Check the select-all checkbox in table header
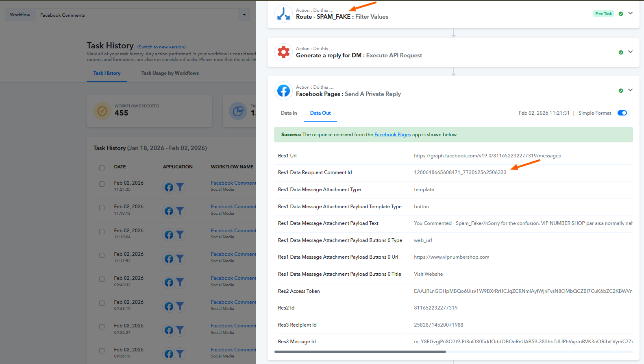The image size is (644, 364). click(x=102, y=168)
